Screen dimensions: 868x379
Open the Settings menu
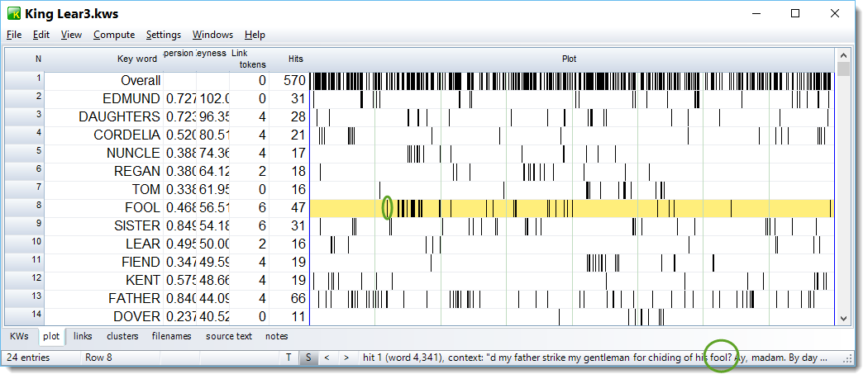(164, 35)
